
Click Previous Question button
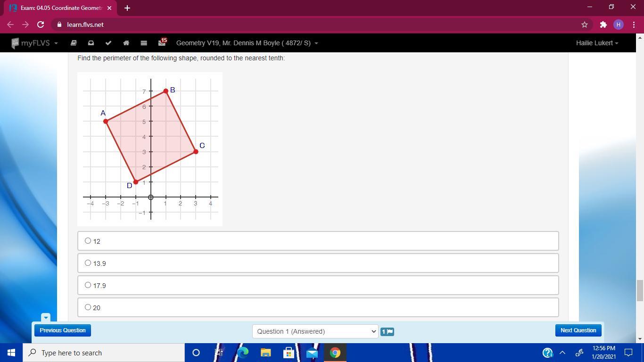63,330
